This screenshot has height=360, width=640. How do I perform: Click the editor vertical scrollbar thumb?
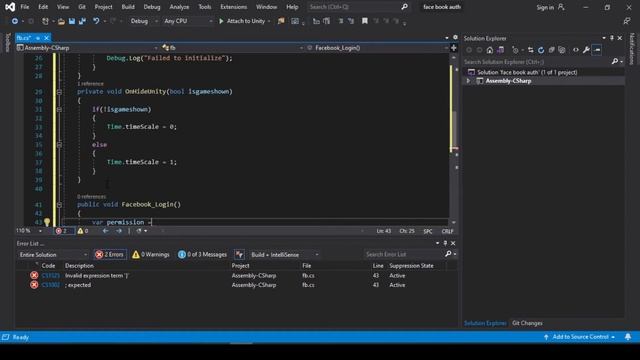454,131
